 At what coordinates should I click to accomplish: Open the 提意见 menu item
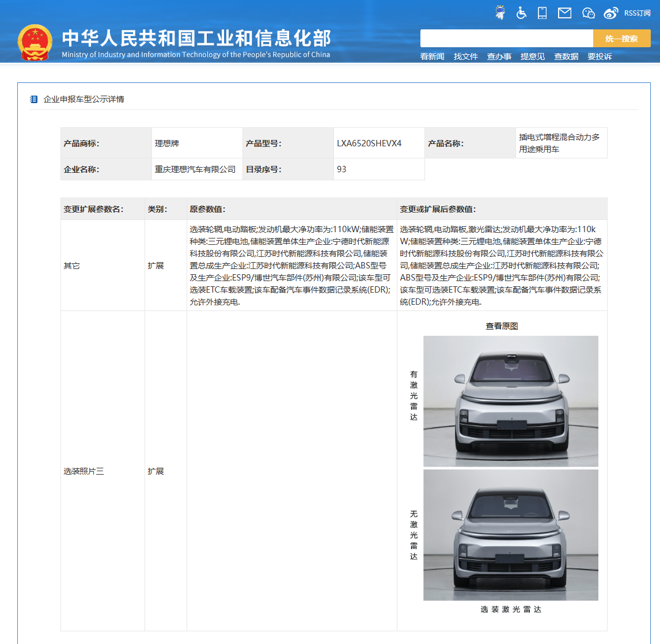[x=533, y=56]
